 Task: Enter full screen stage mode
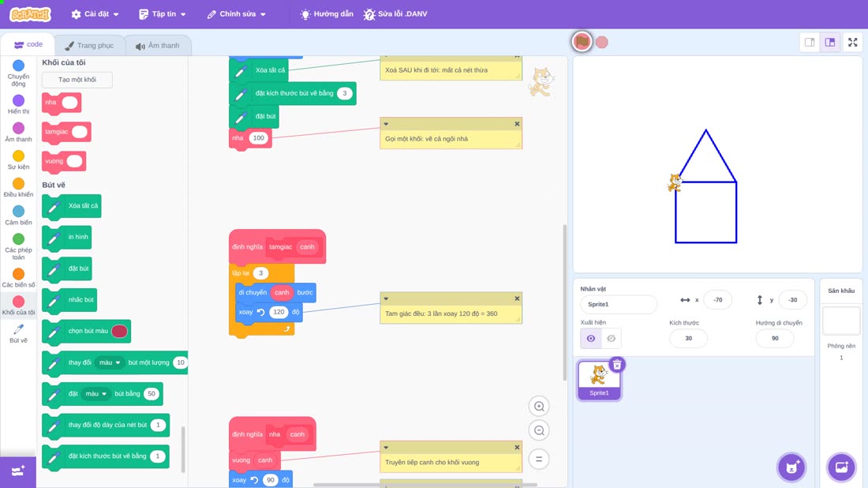[x=852, y=42]
